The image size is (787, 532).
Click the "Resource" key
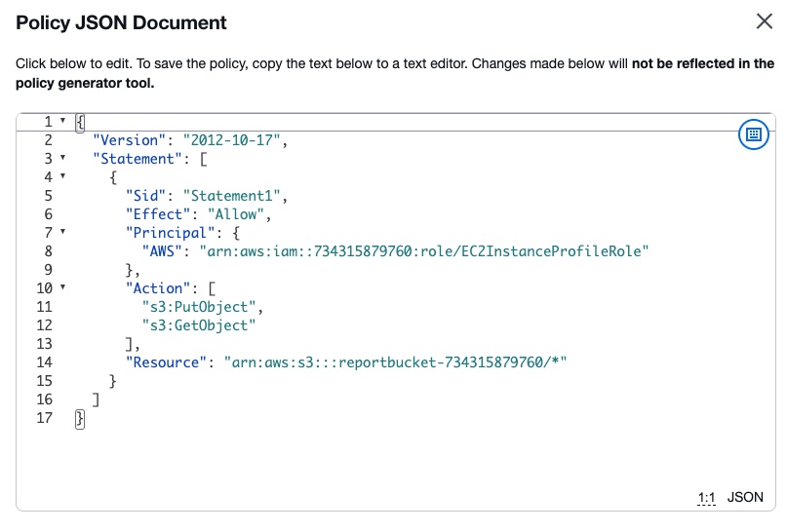tap(166, 362)
